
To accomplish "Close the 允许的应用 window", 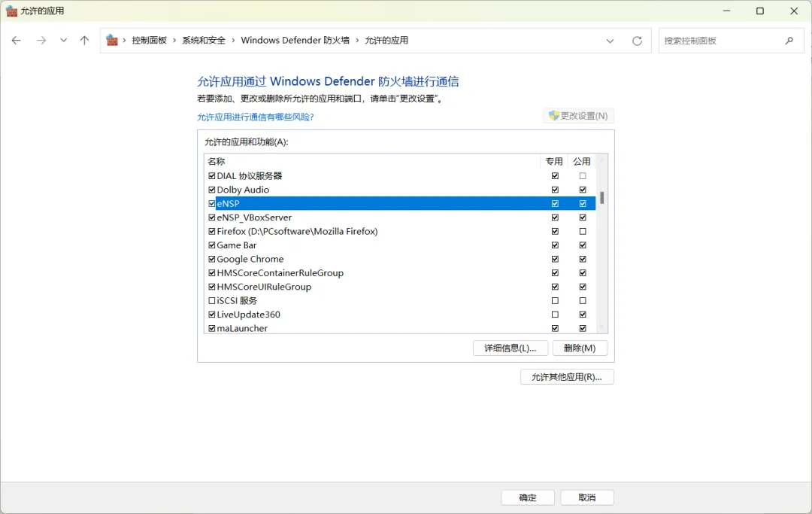I will click(794, 11).
